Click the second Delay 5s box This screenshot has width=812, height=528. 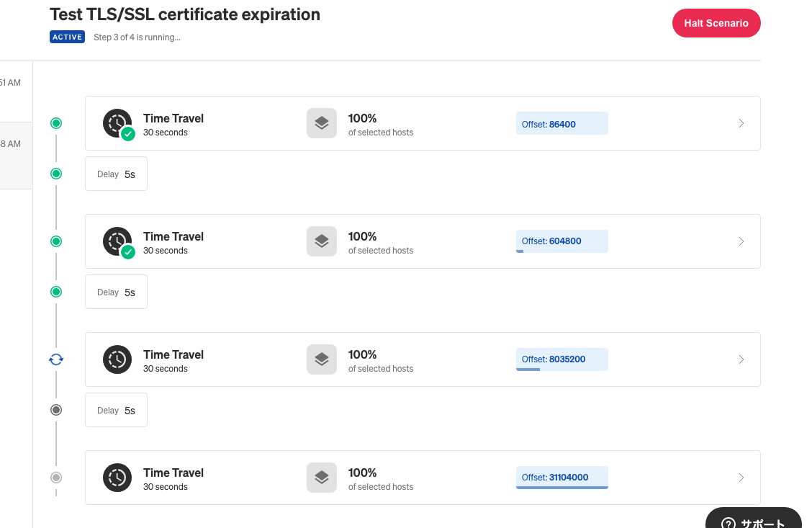coord(116,292)
